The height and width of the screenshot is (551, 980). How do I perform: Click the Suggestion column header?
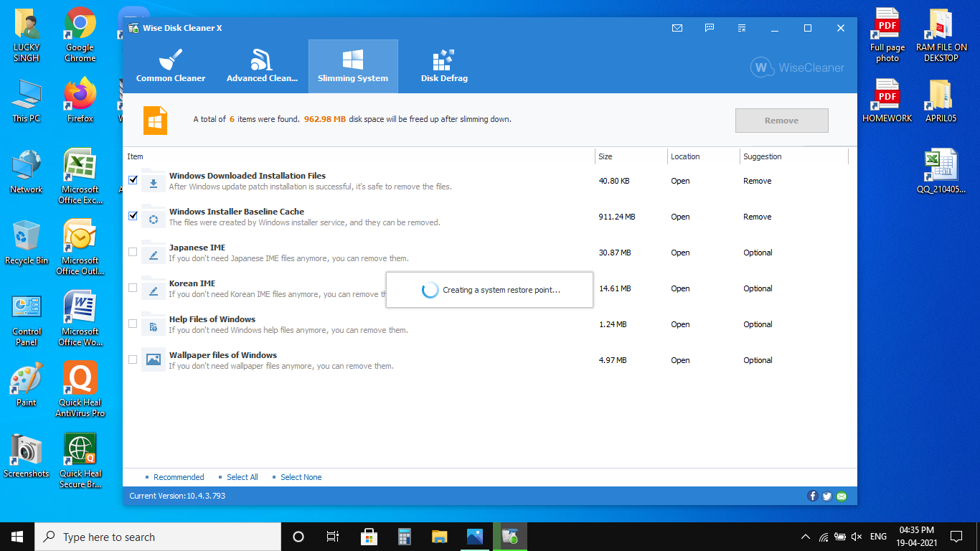point(763,156)
